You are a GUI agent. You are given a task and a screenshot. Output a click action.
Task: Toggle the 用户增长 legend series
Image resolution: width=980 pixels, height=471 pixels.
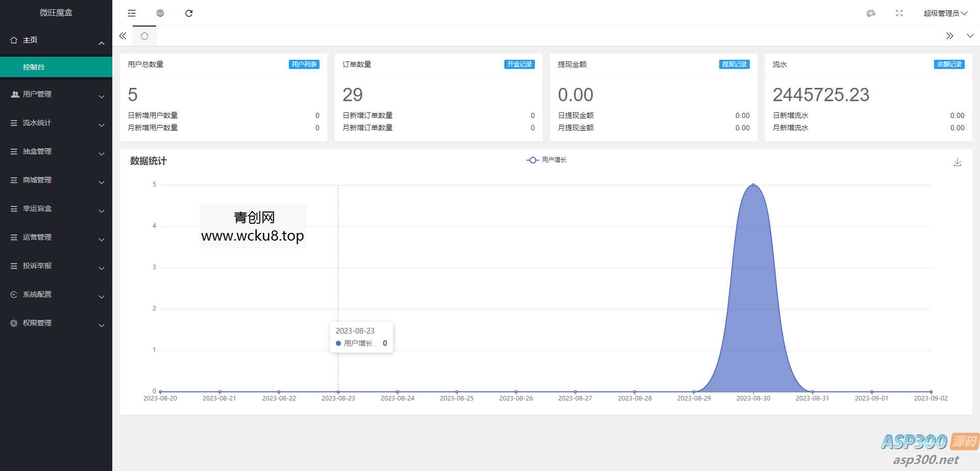click(x=547, y=160)
